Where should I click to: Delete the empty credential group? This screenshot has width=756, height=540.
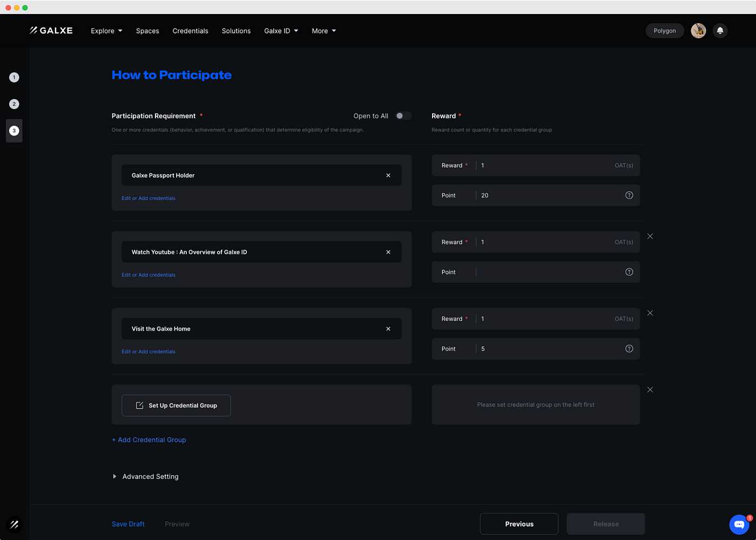point(650,390)
